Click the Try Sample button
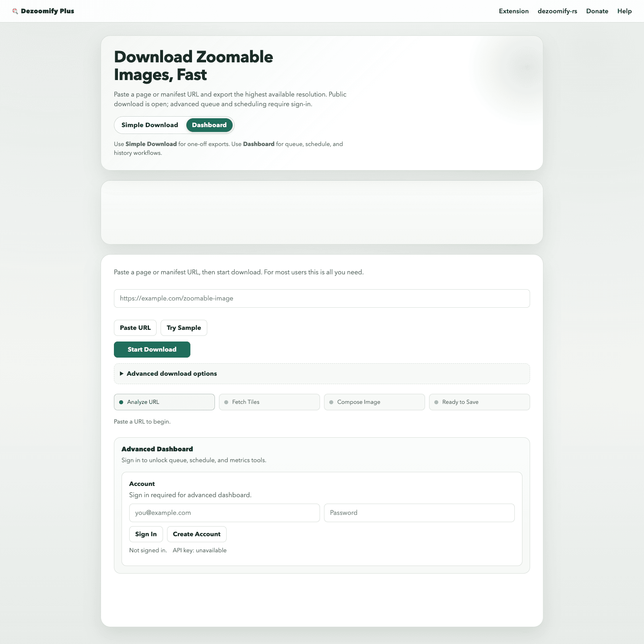 point(184,328)
